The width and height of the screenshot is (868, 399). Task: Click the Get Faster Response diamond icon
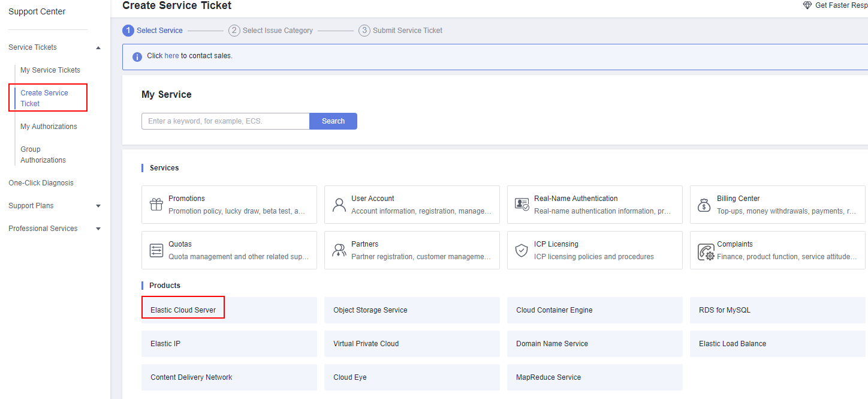click(807, 5)
